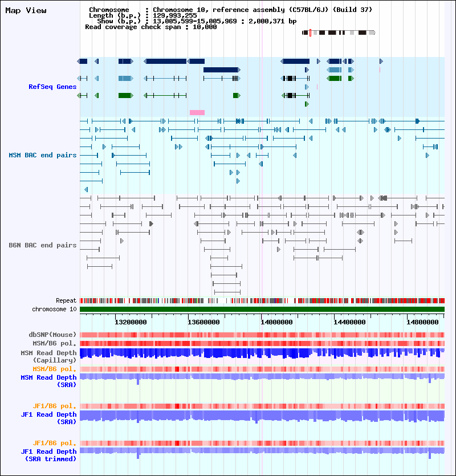Click the Map View heading
This screenshot has height=476, width=456.
(26, 11)
